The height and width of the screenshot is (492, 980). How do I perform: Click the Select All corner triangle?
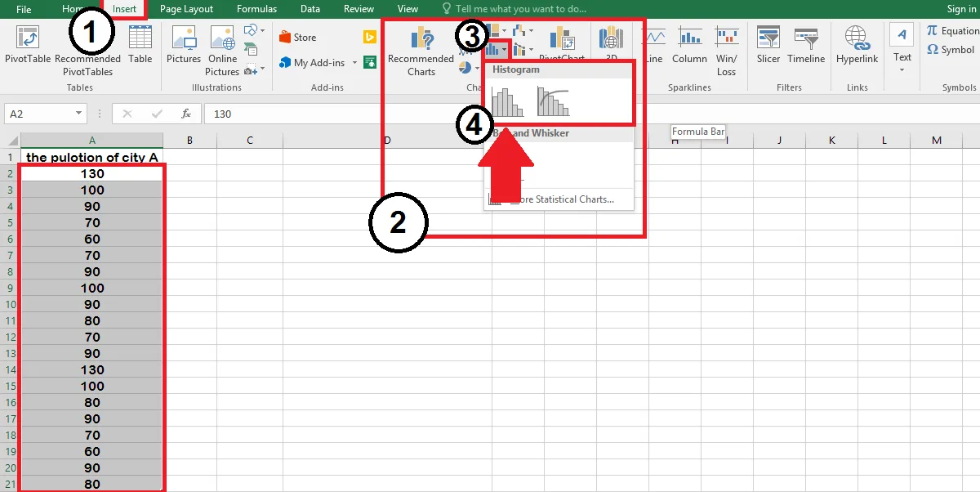click(x=10, y=141)
